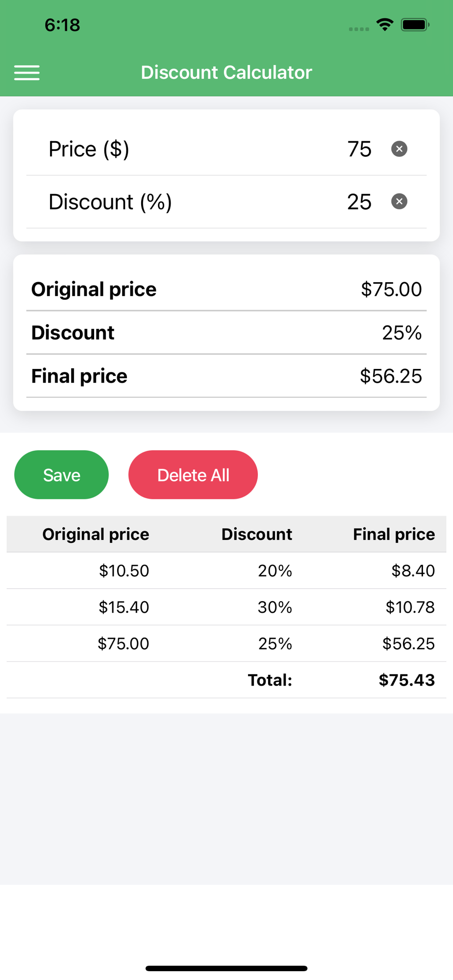Tap the Discount column header
The width and height of the screenshot is (453, 980).
point(256,534)
